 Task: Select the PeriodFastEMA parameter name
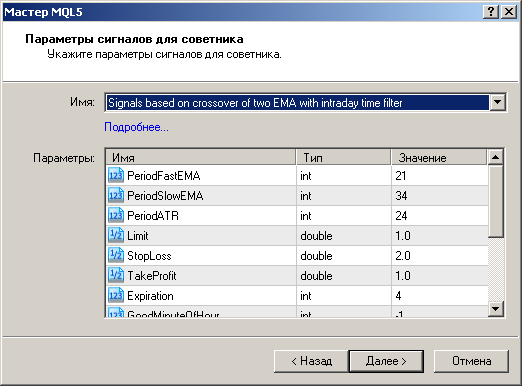(x=164, y=176)
